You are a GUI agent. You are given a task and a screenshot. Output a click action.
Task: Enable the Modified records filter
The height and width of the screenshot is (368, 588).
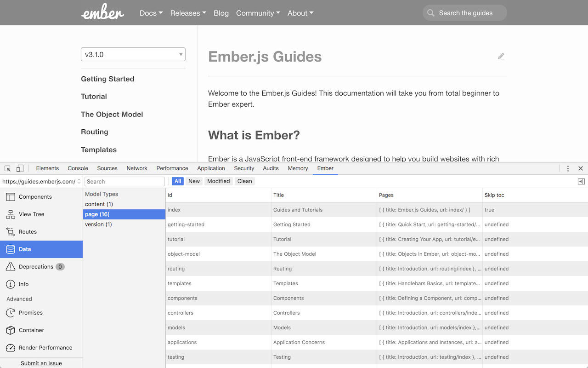(x=219, y=181)
